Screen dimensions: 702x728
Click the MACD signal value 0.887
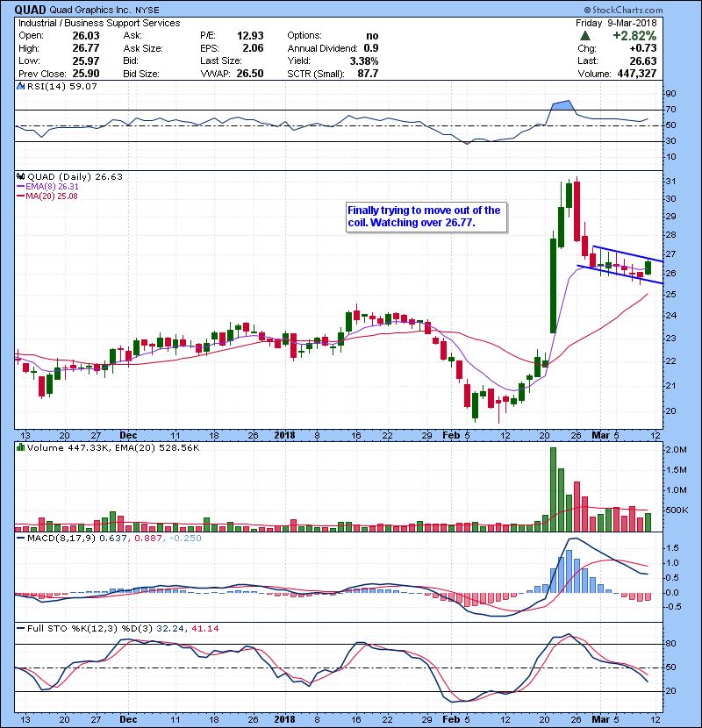(x=148, y=539)
